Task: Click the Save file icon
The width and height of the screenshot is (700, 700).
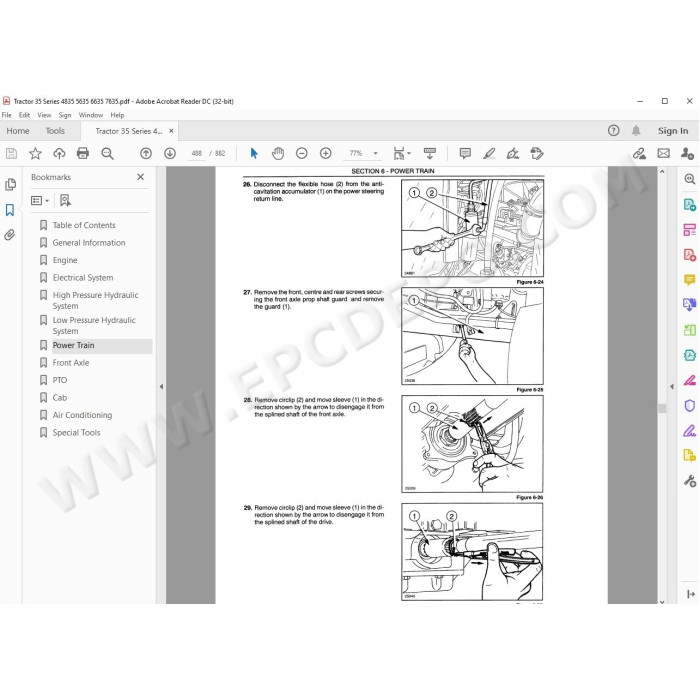Action: (x=11, y=154)
